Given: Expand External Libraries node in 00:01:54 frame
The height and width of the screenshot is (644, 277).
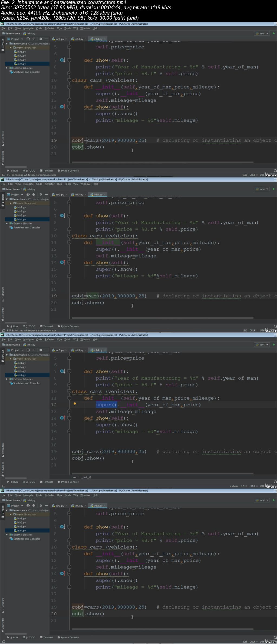Looking at the screenshot, I should pos(7,224).
